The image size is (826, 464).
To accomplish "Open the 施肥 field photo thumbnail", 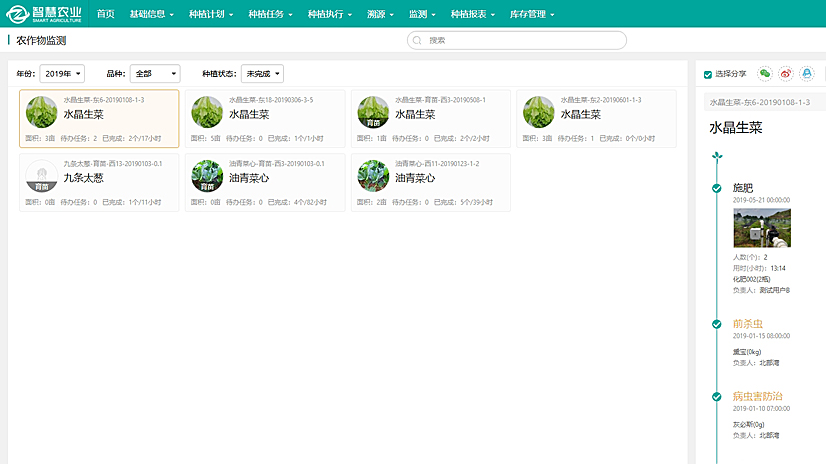I will click(761, 228).
